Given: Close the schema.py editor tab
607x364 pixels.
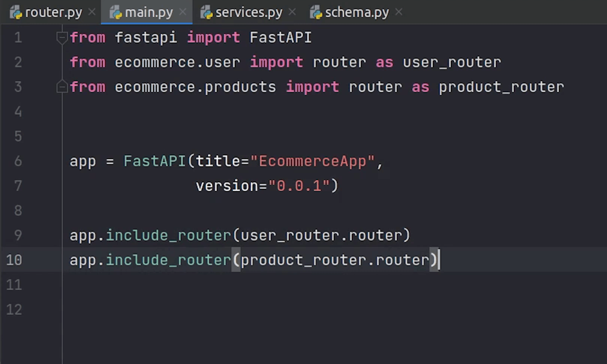Looking at the screenshot, I should click(x=399, y=12).
